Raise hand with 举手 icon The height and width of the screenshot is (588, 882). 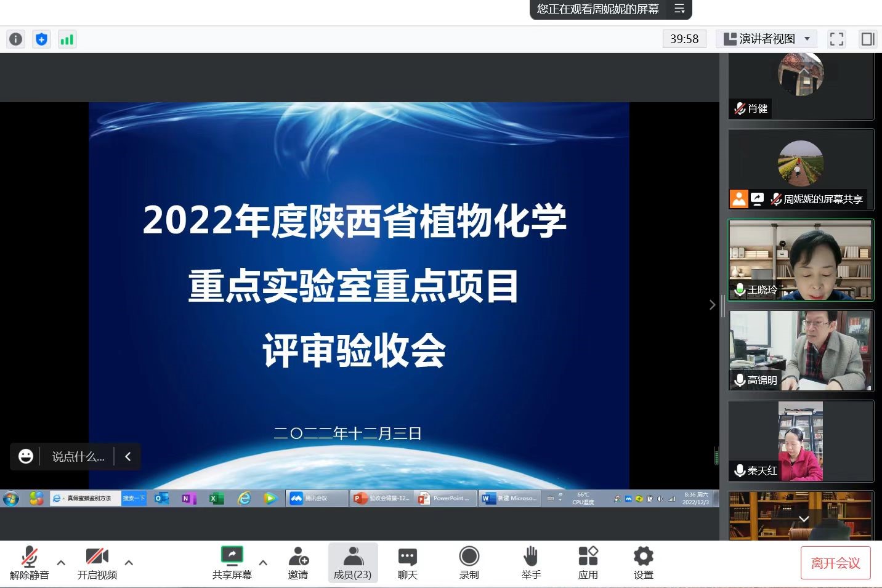point(530,563)
